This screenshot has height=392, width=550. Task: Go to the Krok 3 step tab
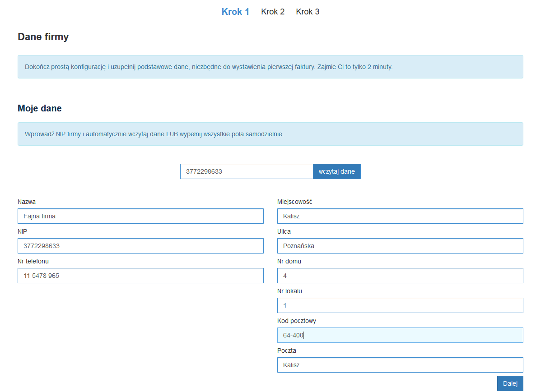[308, 12]
